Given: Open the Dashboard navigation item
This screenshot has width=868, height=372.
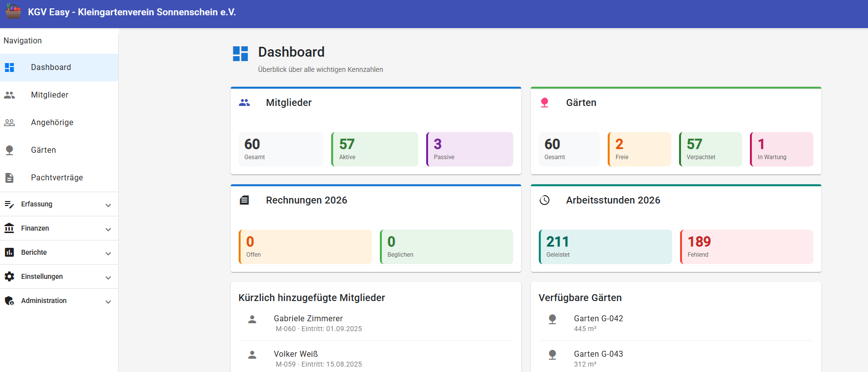Looking at the screenshot, I should click(59, 68).
